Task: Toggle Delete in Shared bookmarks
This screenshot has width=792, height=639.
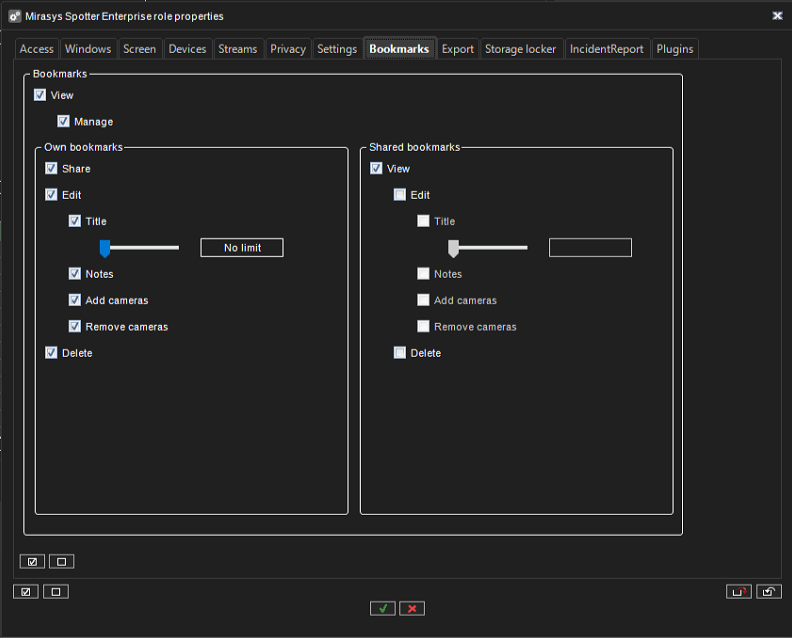Action: (x=400, y=353)
